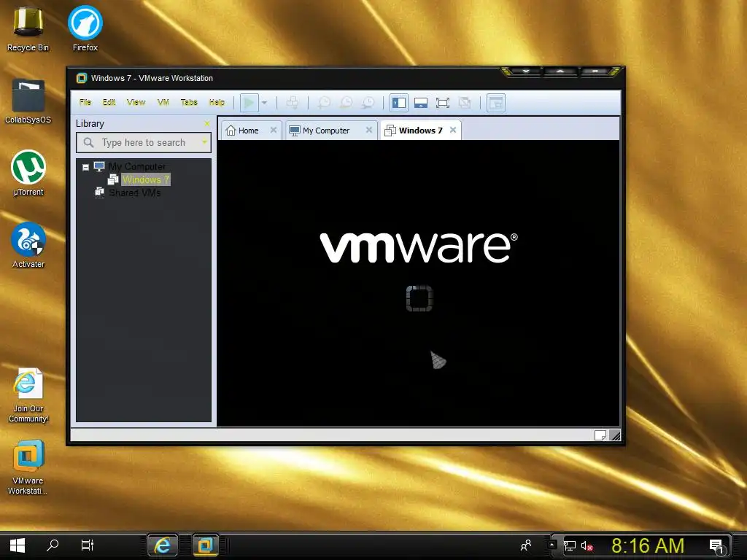Click the 8:16 AM clock

648,545
